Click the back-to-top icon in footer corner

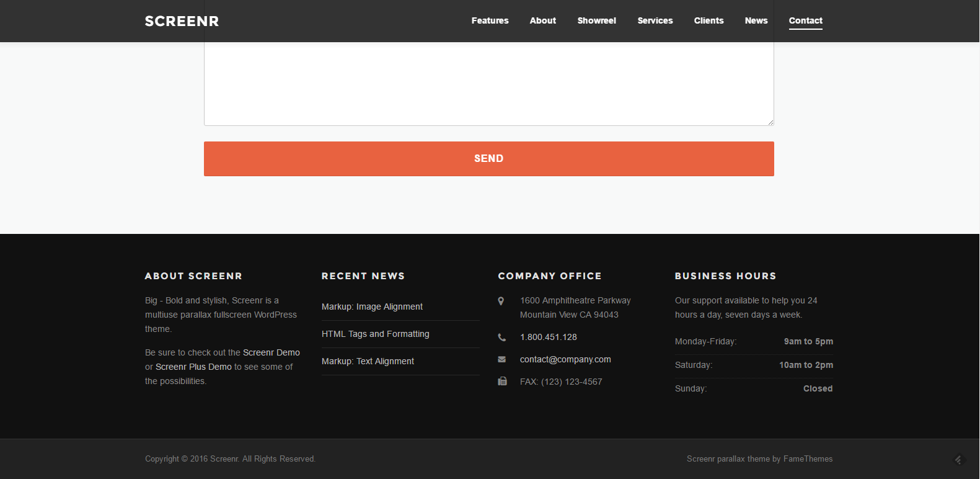(x=958, y=460)
